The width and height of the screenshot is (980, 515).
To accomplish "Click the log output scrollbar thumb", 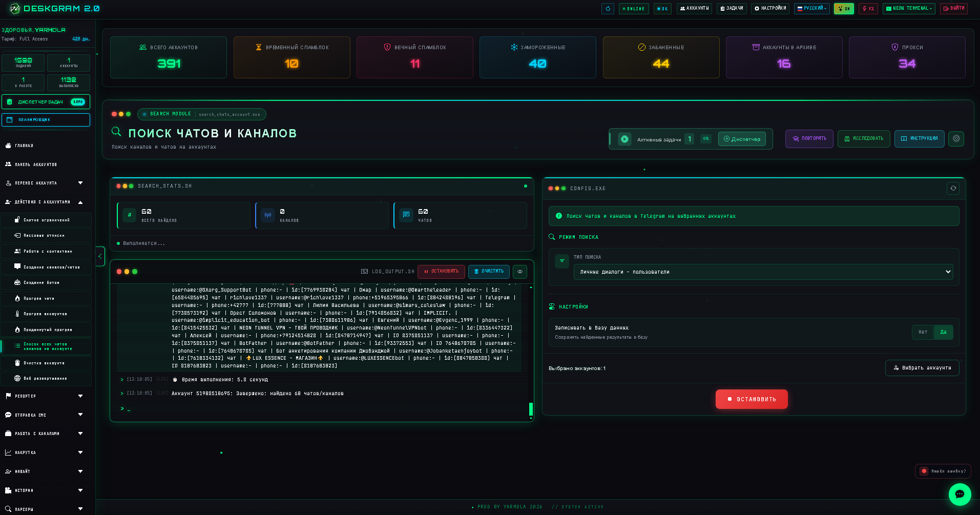I will tap(531, 409).
